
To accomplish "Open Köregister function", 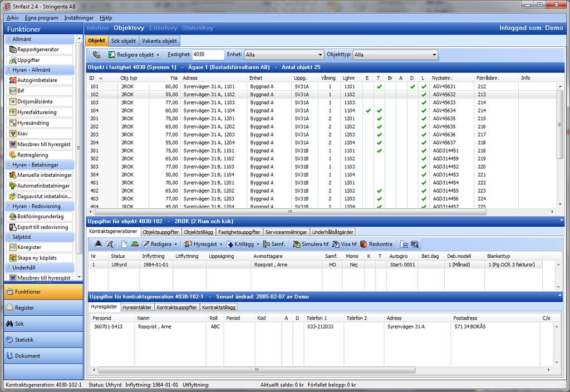I will pos(40,247).
